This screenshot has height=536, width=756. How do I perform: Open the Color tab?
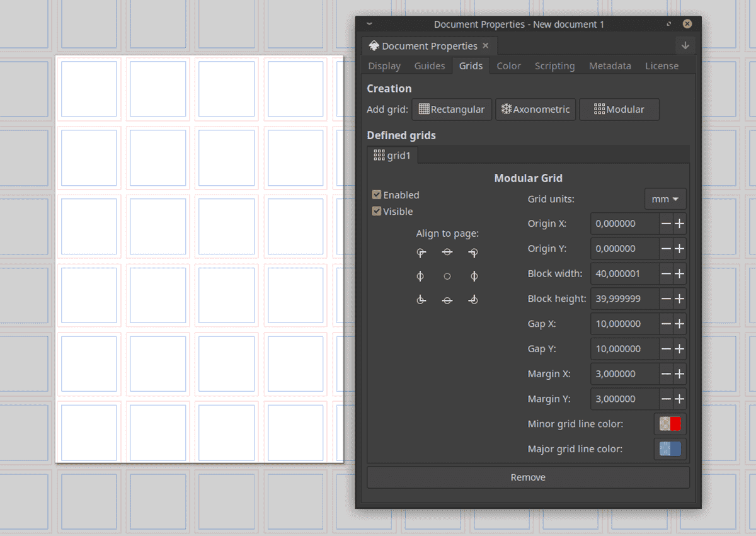[x=509, y=66]
